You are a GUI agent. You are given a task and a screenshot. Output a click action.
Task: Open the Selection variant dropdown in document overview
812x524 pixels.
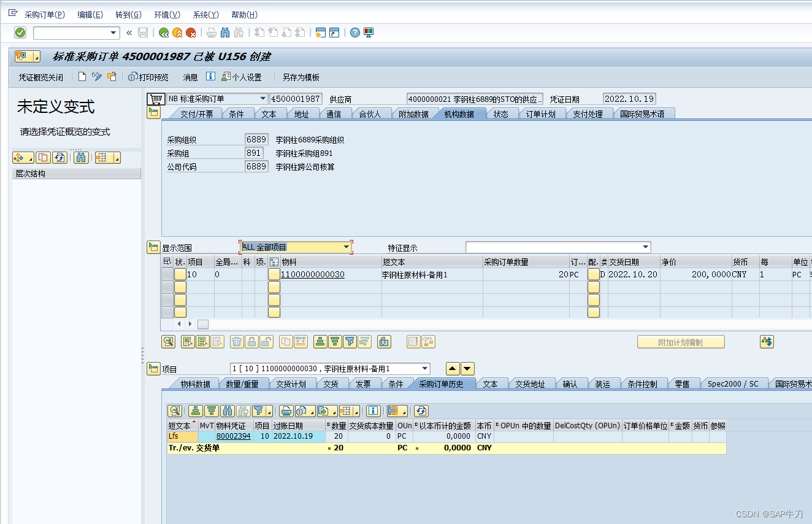click(x=23, y=158)
